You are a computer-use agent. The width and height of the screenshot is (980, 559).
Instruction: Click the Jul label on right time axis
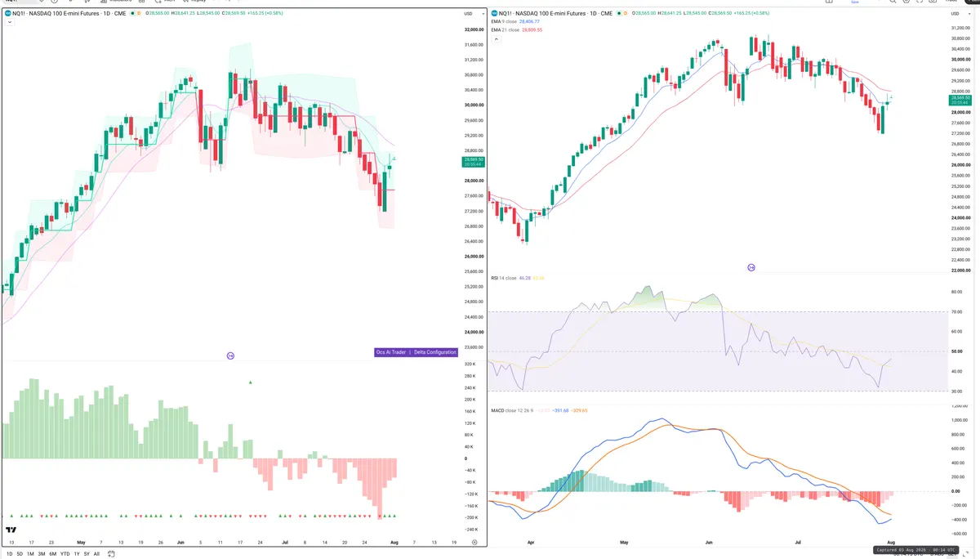[x=796, y=542]
